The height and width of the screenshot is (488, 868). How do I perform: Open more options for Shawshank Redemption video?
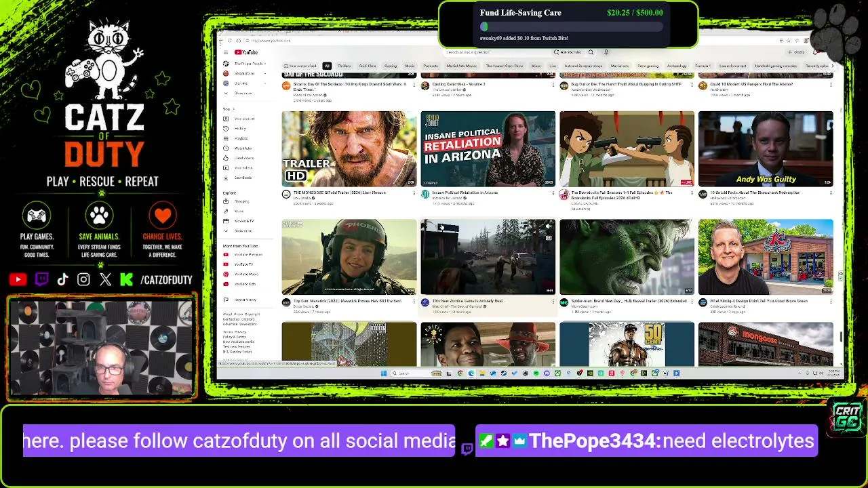831,194
